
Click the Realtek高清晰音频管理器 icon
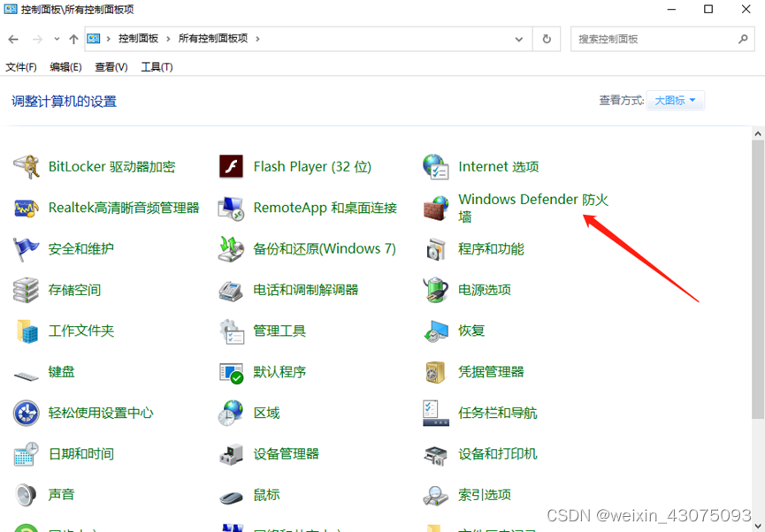point(26,209)
